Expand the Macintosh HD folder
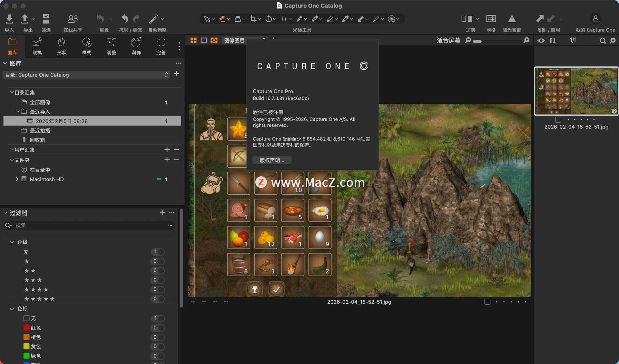The image size is (619, 364). coord(17,179)
